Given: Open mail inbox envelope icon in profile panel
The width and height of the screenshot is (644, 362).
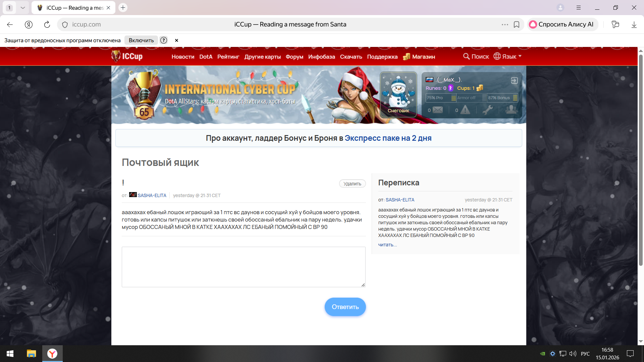Looking at the screenshot, I should 437,110.
